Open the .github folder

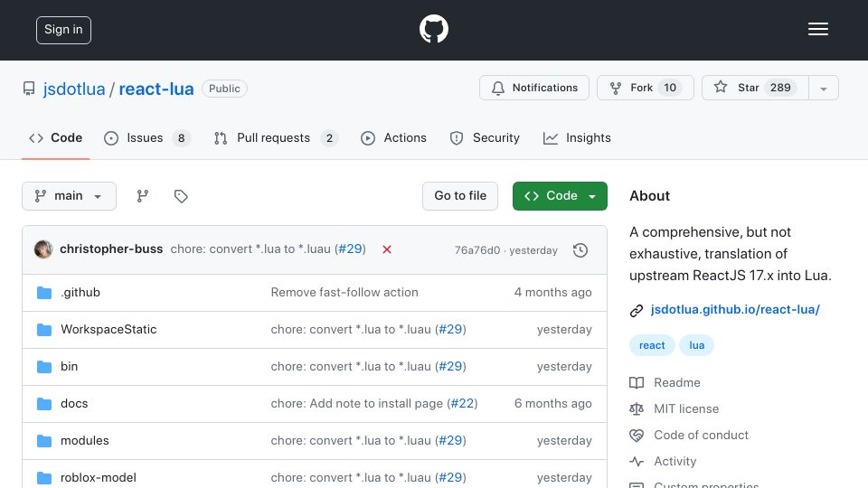click(x=80, y=292)
